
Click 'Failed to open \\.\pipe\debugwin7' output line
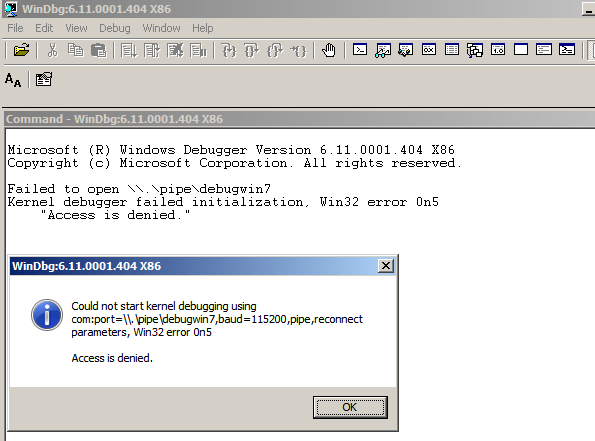tap(139, 189)
